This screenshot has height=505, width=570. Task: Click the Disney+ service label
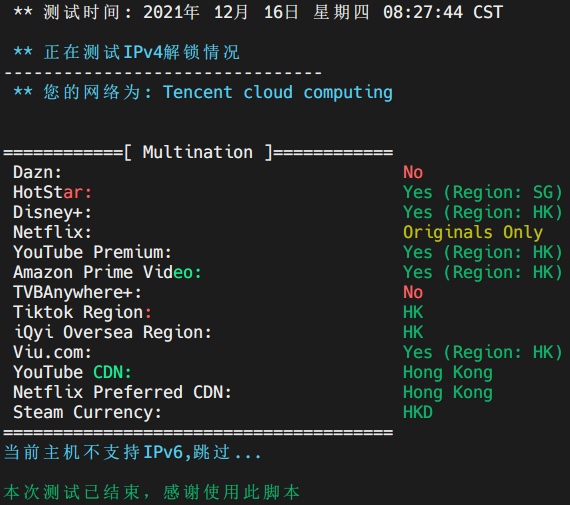click(x=52, y=212)
